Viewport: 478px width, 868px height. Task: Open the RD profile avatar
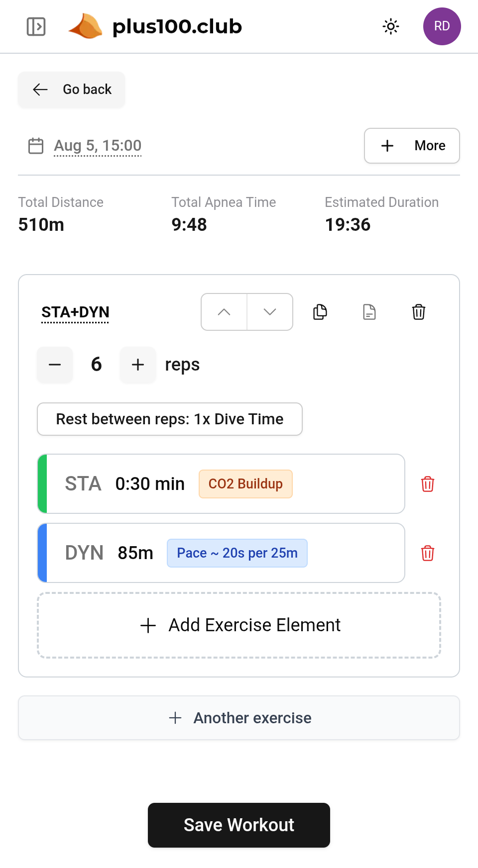(442, 26)
